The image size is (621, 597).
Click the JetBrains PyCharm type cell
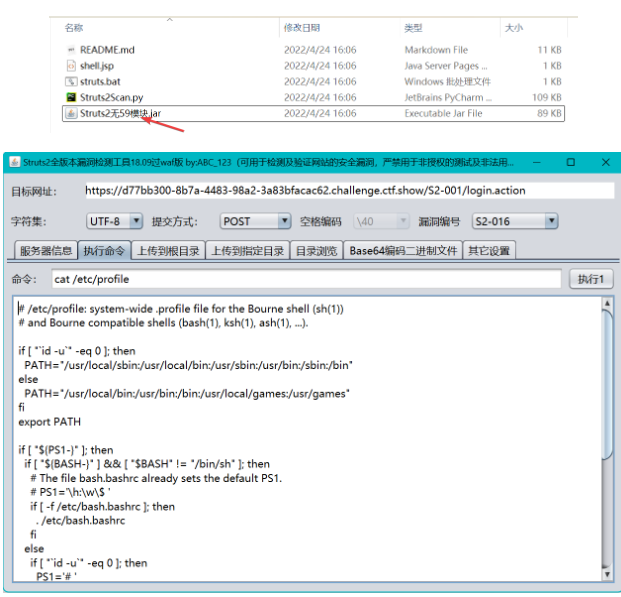(x=448, y=97)
